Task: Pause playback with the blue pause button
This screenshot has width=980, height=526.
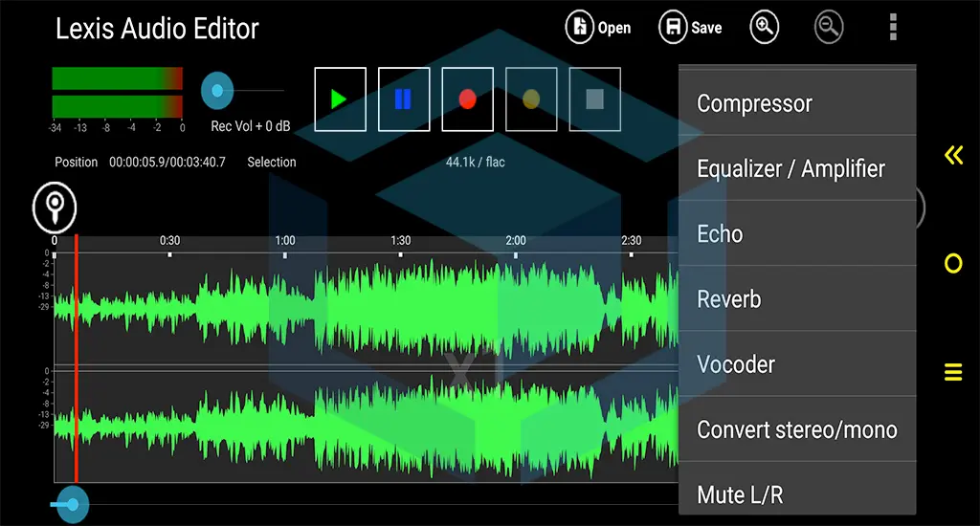Action: click(x=404, y=99)
